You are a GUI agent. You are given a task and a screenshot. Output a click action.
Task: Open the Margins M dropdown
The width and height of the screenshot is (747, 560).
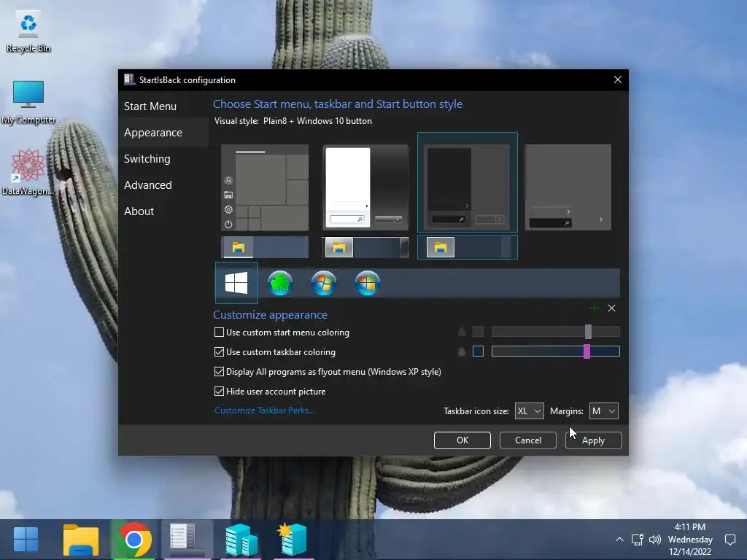pos(604,411)
